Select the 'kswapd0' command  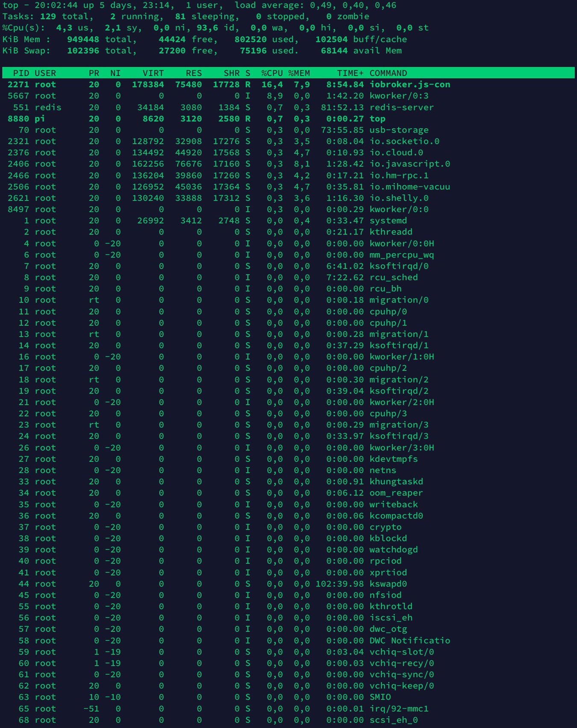point(388,584)
